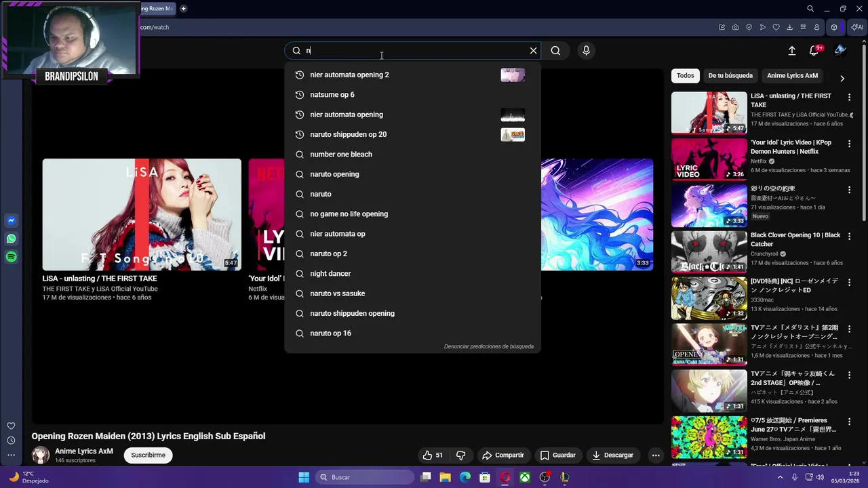Select the 'De tu búsqueda' filter chip
The height and width of the screenshot is (488, 868).
click(x=730, y=76)
